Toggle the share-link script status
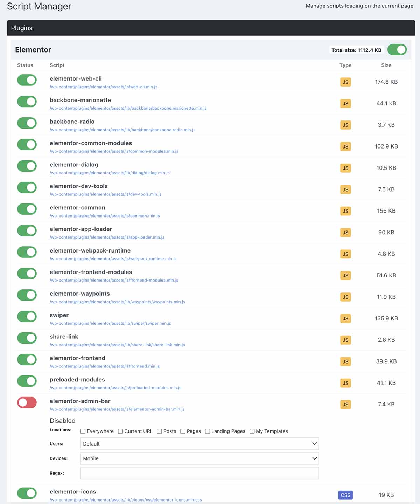Image resolution: width=420 pixels, height=504 pixels. pos(27,338)
